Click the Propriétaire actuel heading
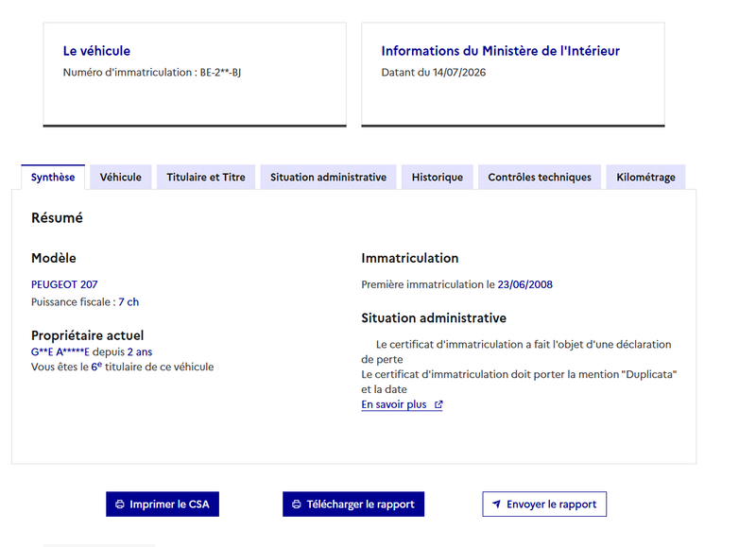The height and width of the screenshot is (547, 756). click(87, 335)
